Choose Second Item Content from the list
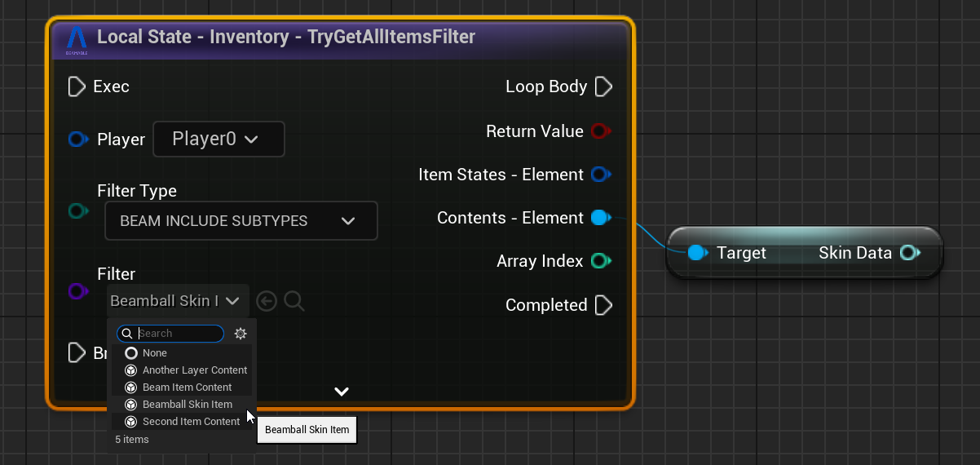Screen dimensions: 980x465 tap(191, 422)
